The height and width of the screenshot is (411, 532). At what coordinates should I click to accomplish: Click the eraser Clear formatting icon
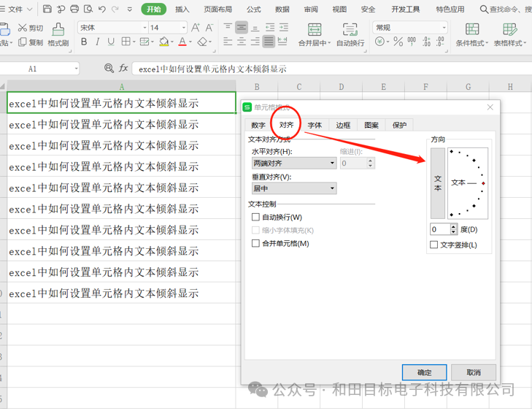[203, 42]
